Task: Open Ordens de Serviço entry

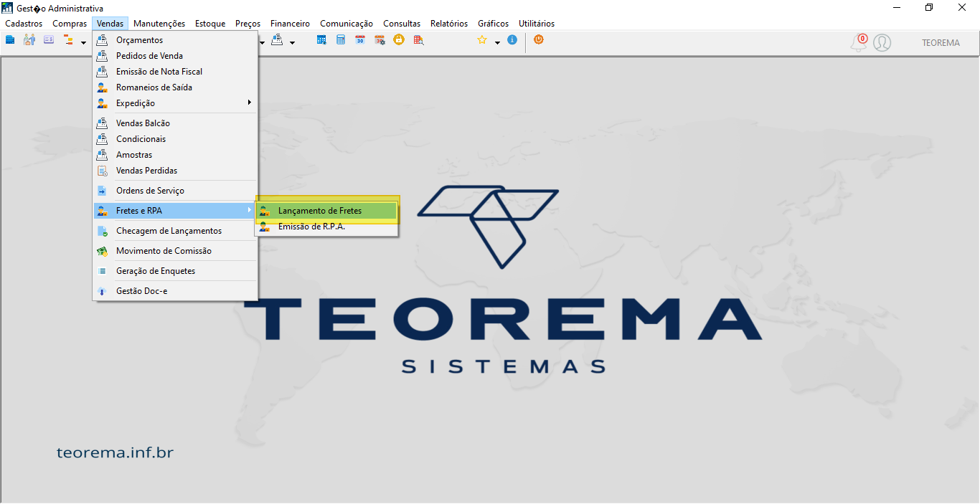Action: (175, 191)
